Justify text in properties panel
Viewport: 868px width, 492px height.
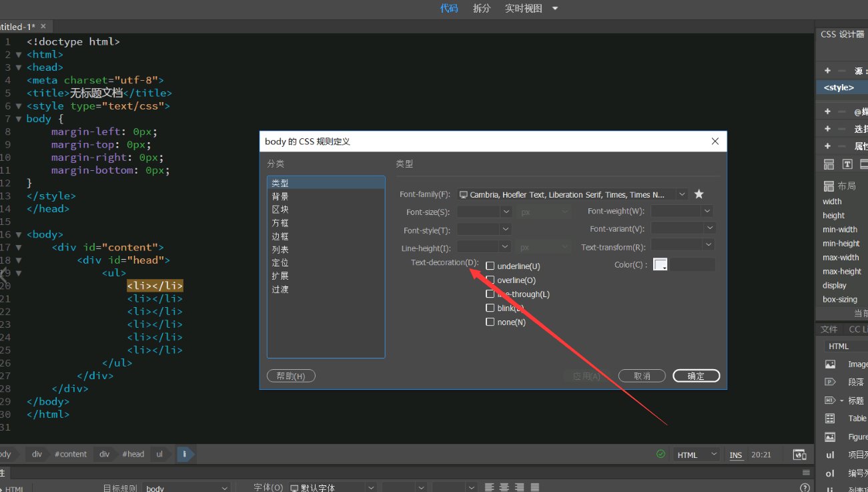point(534,488)
